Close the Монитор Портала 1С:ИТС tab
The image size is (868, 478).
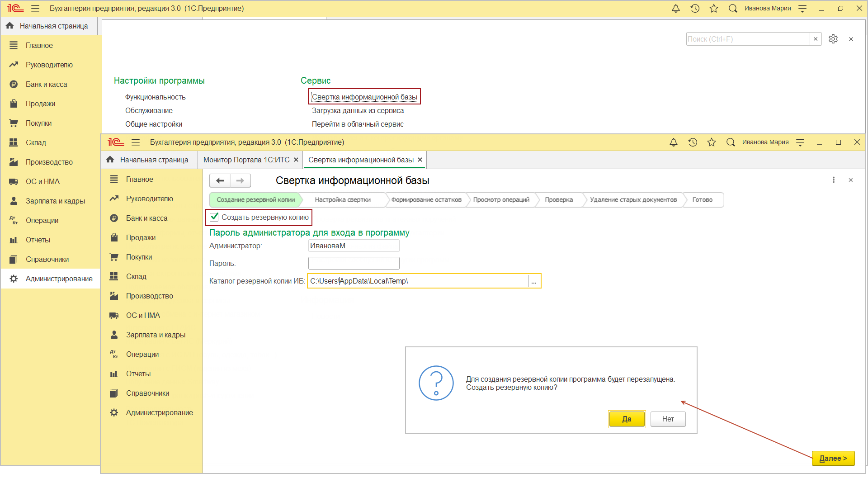pyautogui.click(x=296, y=160)
